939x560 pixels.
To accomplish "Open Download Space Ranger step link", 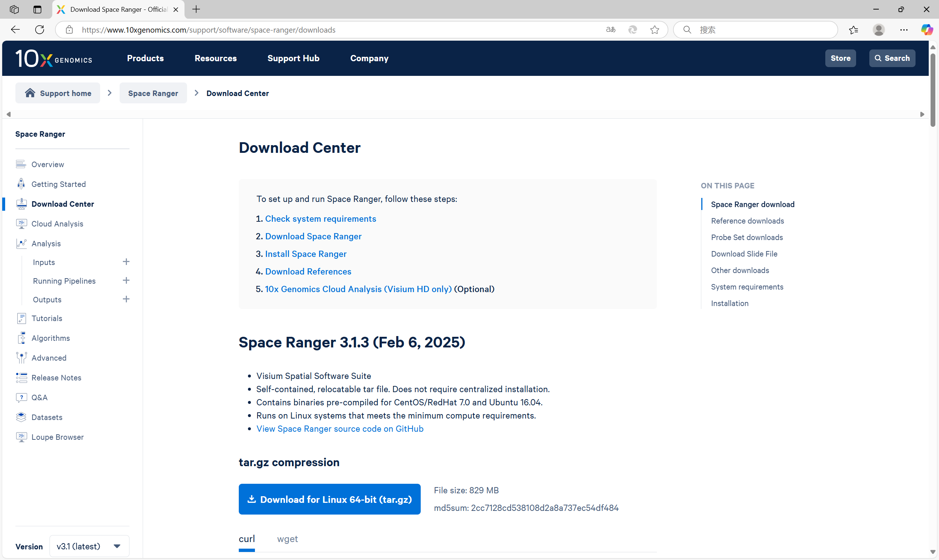I will tap(313, 236).
